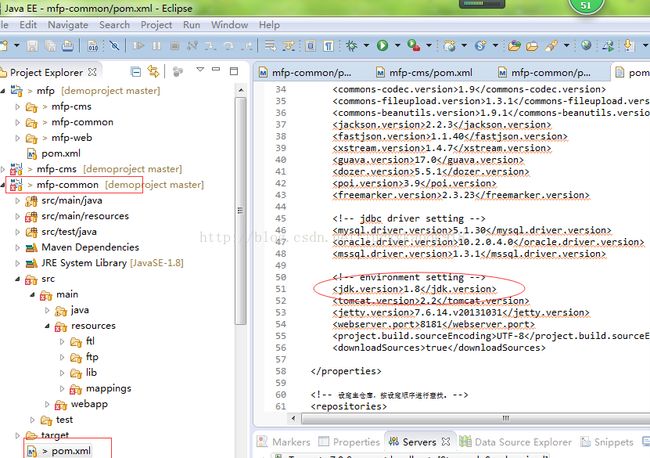Viewport: 650px width, 458px height.
Task: Switch to the mfp-cms/pom.xml editor tab
Action: pos(424,73)
